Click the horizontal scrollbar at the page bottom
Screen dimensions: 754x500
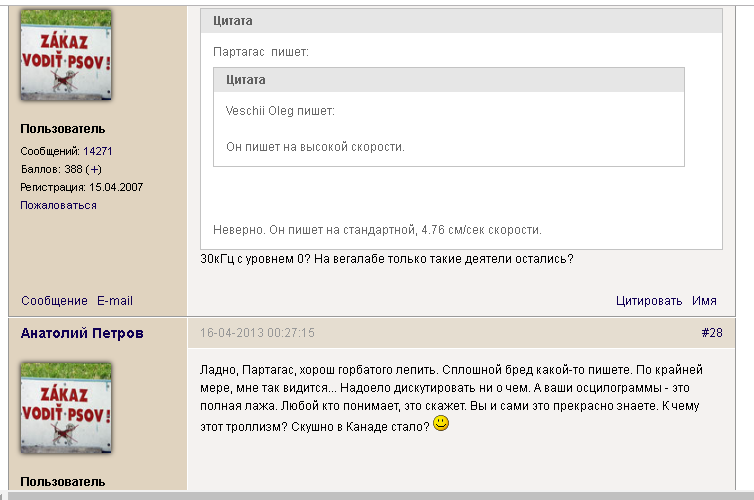point(377,495)
